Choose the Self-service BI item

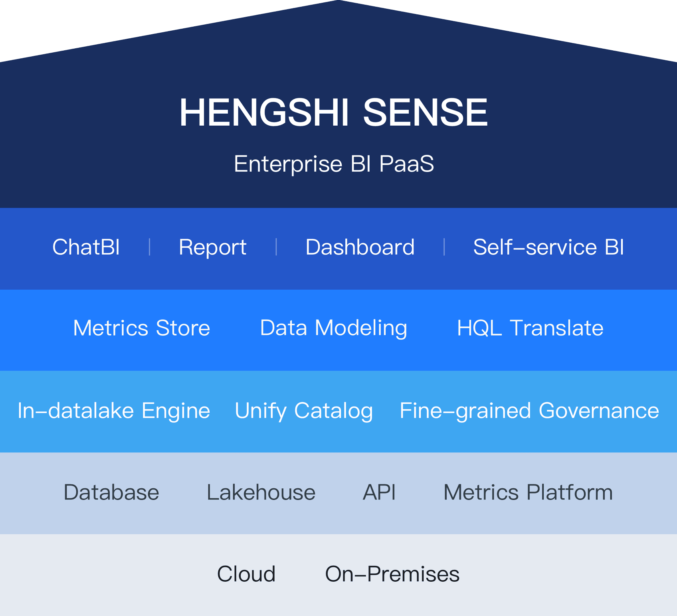click(x=548, y=247)
